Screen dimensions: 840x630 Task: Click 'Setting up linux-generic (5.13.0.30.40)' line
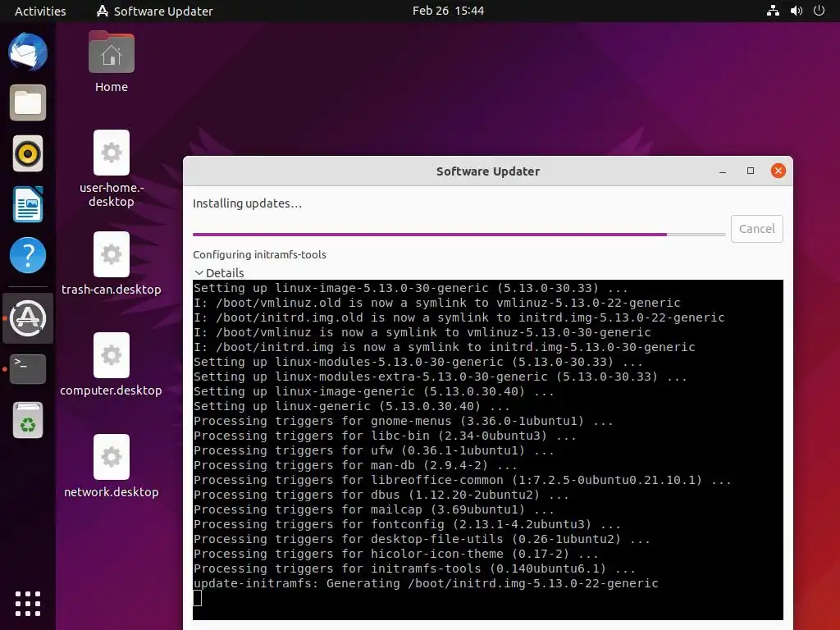coord(351,406)
